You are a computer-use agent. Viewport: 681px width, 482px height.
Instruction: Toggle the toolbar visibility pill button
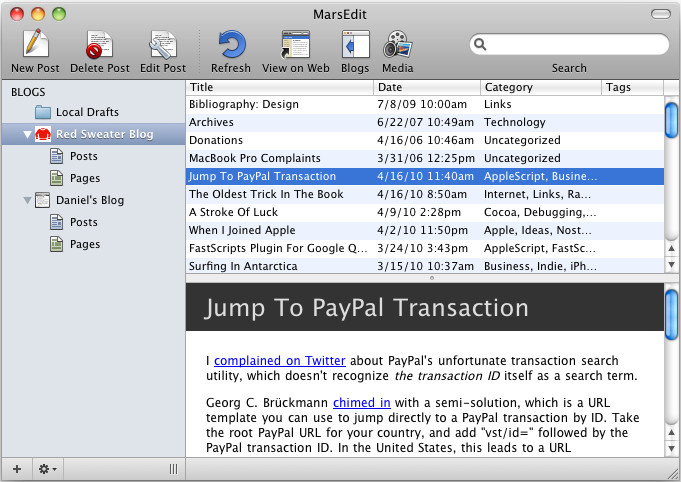(x=661, y=13)
